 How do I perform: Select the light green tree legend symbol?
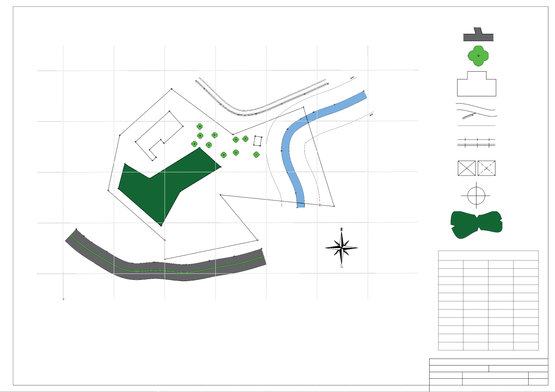pos(478,56)
